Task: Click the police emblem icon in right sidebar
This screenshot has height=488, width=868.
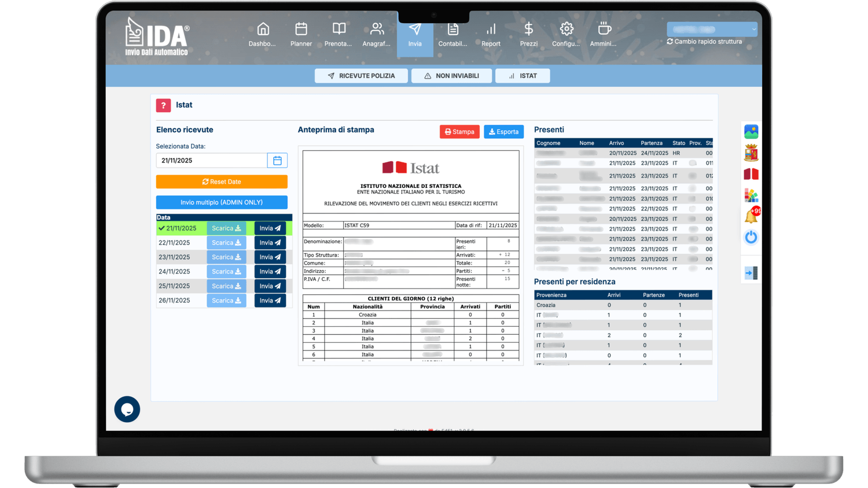Action: click(x=751, y=153)
